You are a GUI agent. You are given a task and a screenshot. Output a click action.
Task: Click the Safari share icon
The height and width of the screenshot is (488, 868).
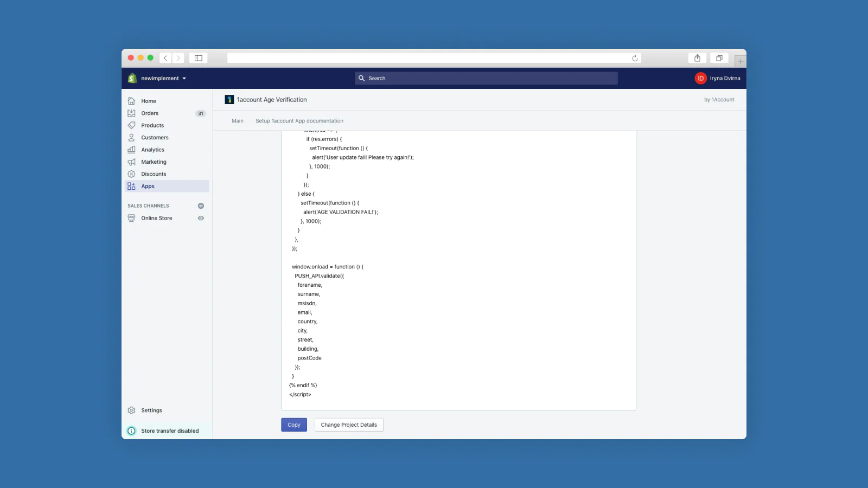pyautogui.click(x=697, y=58)
